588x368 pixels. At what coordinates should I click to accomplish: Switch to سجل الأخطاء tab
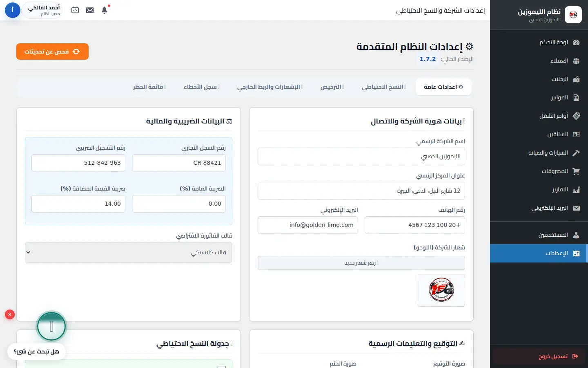(x=202, y=87)
